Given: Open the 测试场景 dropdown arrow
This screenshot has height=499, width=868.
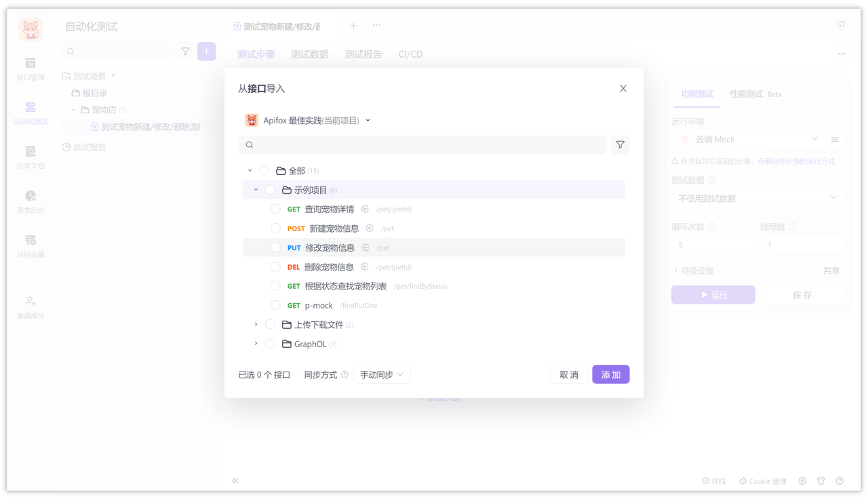Looking at the screenshot, I should pyautogui.click(x=113, y=76).
